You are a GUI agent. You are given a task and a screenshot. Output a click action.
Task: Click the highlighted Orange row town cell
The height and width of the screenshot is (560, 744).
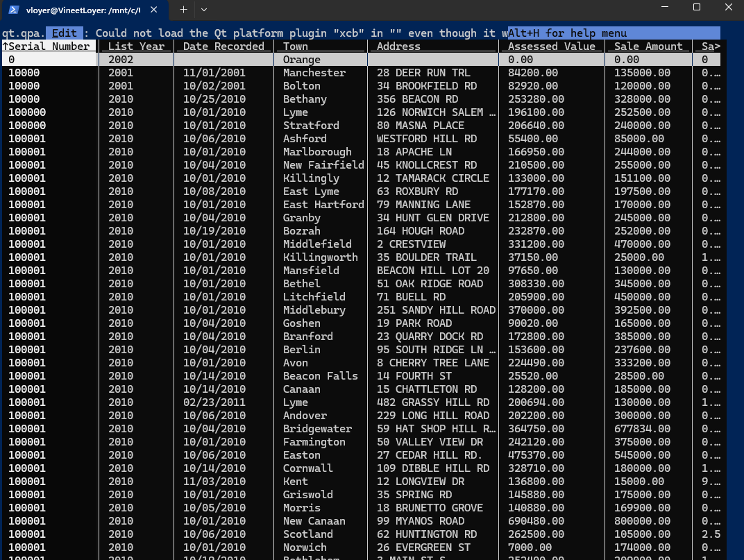[302, 60]
